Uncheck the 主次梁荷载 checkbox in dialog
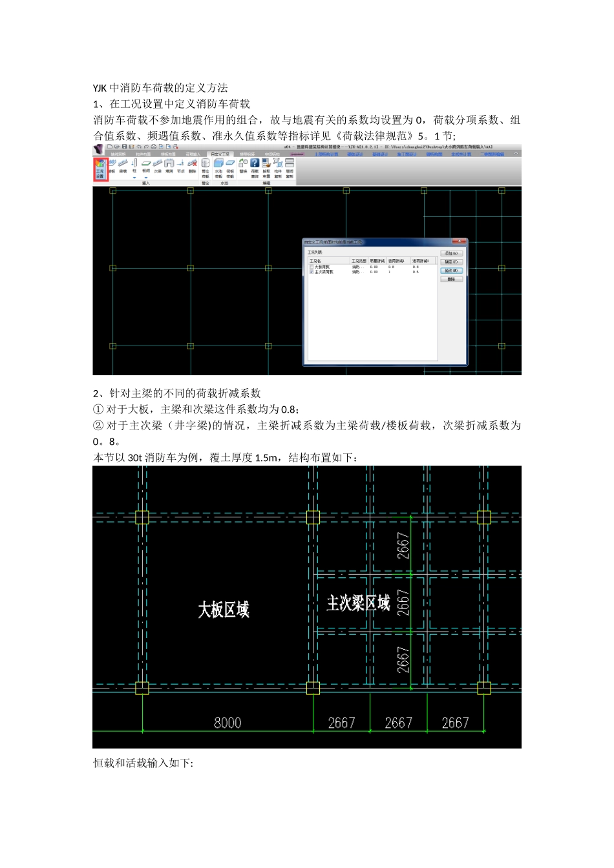The width and height of the screenshot is (614, 868). (x=312, y=272)
